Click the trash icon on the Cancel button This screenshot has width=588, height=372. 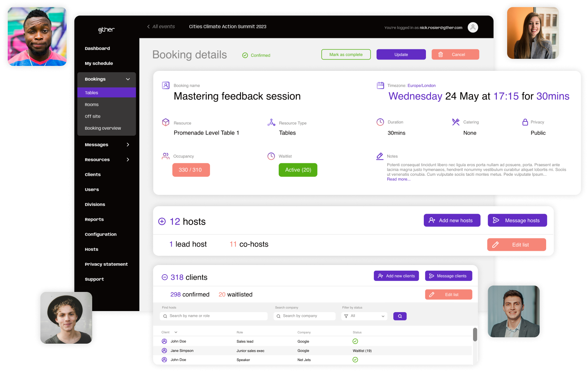tap(441, 54)
